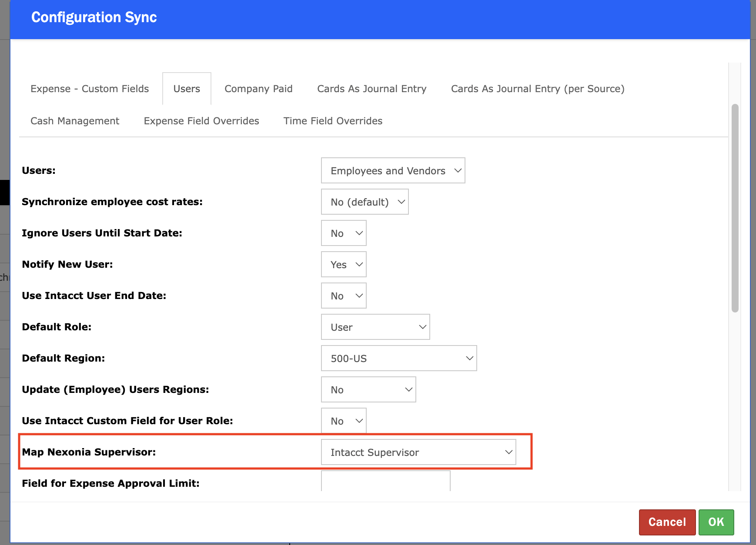The width and height of the screenshot is (756, 545).
Task: Switch to Expense - Custom Fields tab
Action: (x=90, y=89)
